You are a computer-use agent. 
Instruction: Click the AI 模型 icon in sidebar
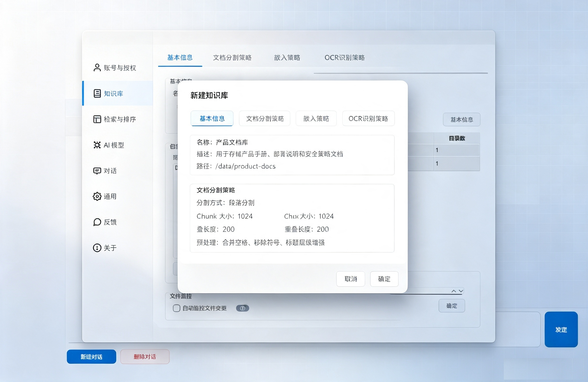(x=97, y=145)
